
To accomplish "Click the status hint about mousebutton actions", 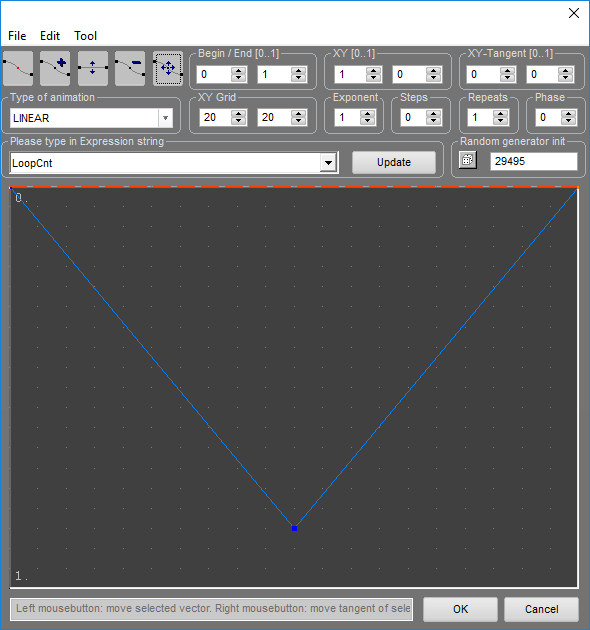I will pos(212,608).
